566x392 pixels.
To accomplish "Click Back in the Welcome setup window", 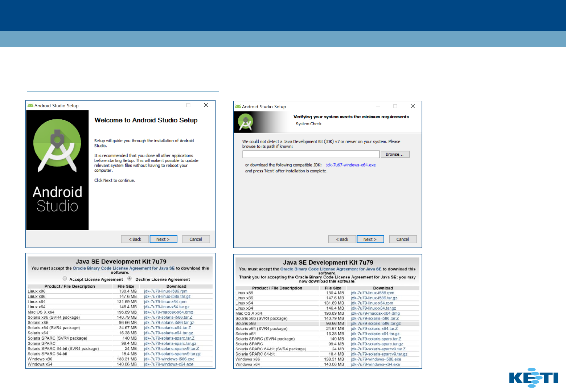I will [135, 239].
